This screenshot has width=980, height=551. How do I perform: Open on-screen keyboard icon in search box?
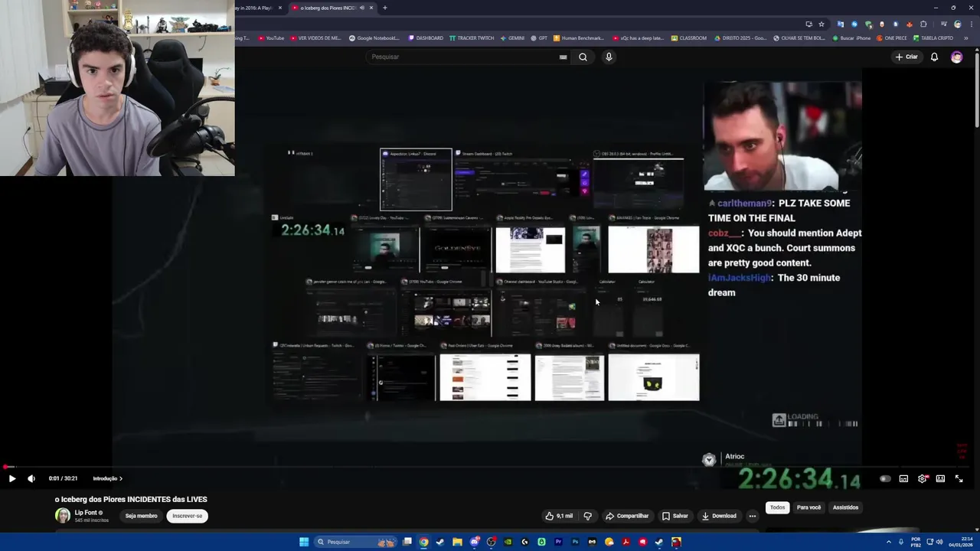(563, 57)
